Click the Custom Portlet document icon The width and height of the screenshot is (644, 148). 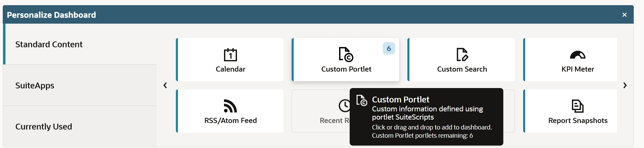[346, 54]
